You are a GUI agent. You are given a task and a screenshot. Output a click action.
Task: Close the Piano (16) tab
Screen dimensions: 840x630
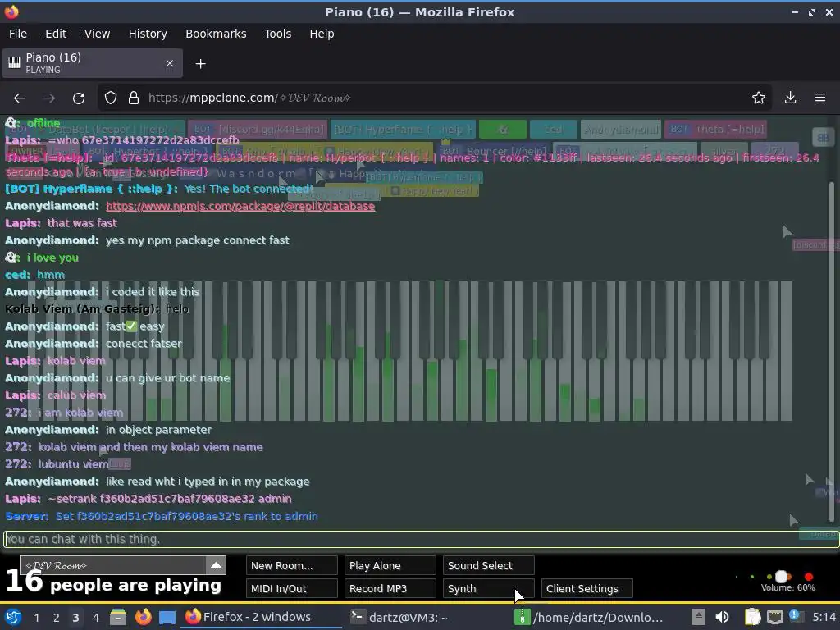170,63
